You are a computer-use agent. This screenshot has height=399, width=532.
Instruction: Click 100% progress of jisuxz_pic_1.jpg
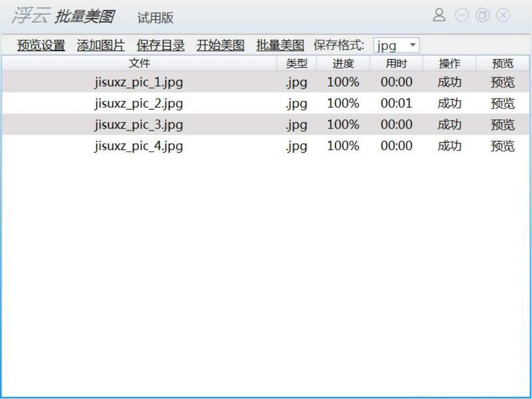343,82
